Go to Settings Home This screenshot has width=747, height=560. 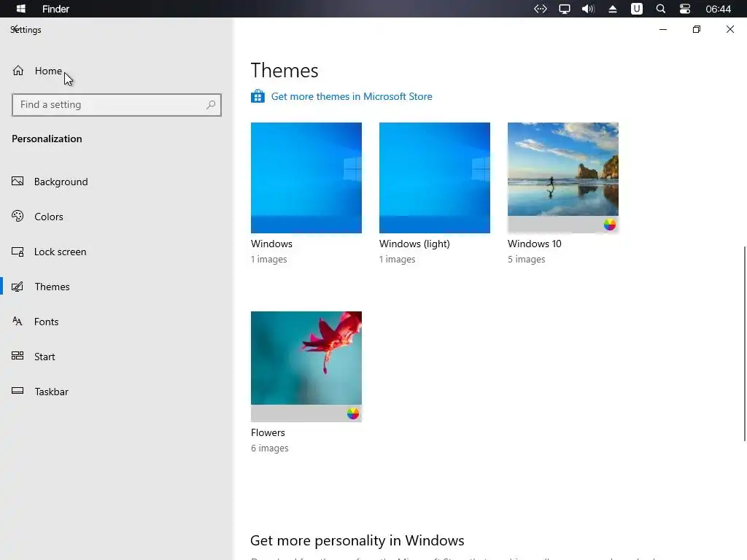click(48, 71)
